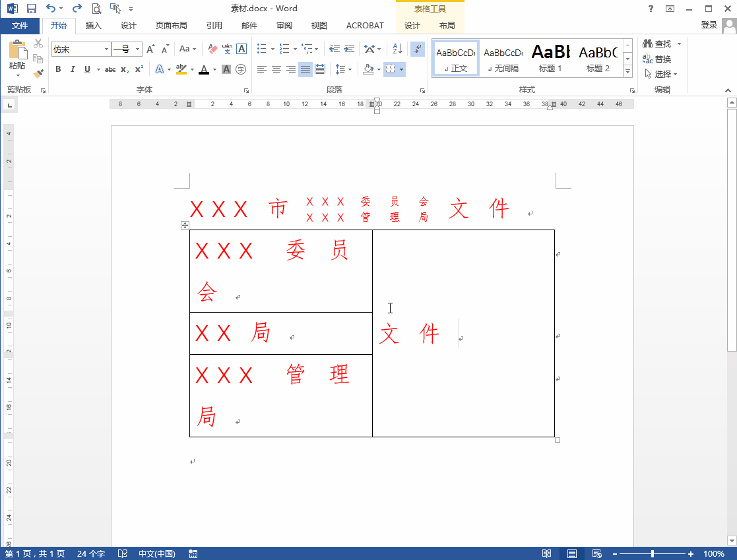Click 登录 to sign in

[709, 25]
